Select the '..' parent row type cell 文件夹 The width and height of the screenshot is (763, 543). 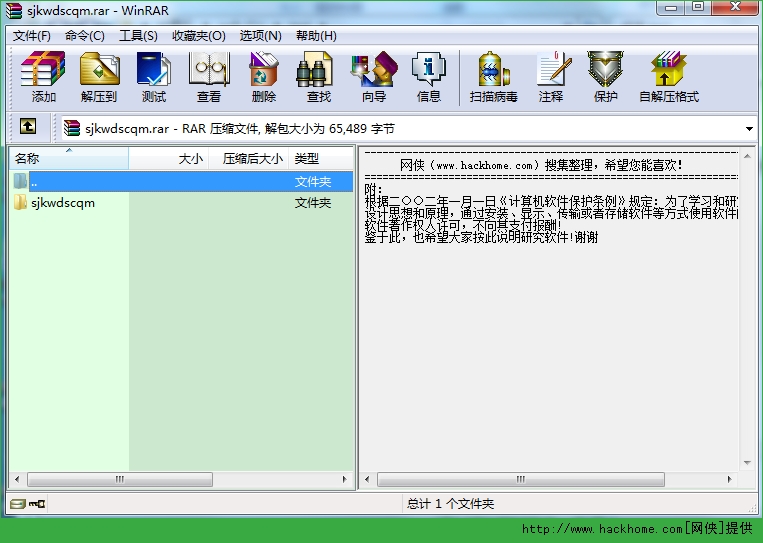[x=313, y=181]
